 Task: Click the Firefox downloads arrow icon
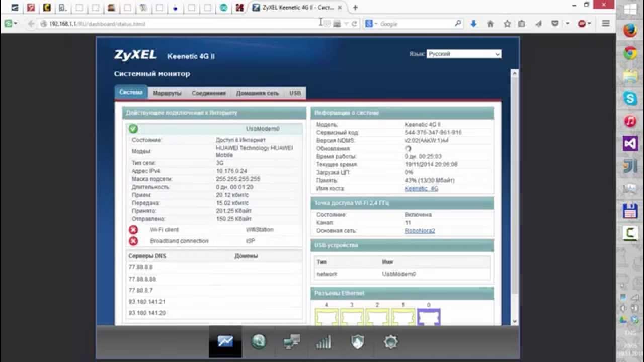(x=473, y=24)
